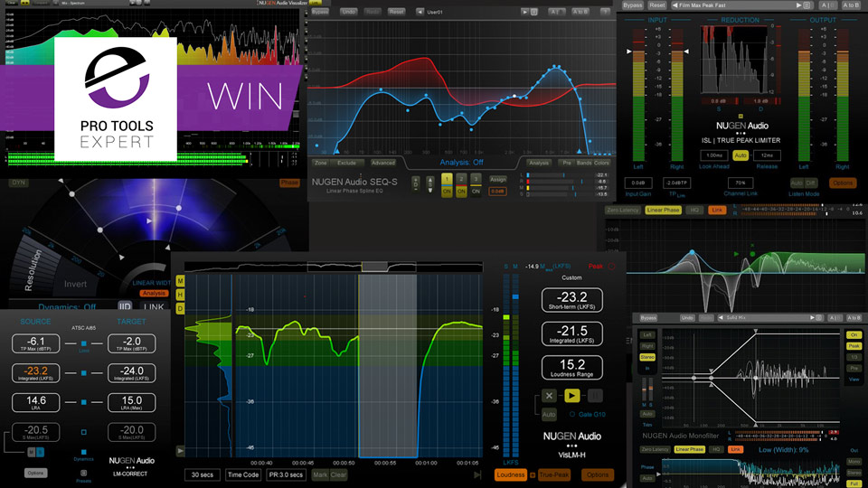Select the Gate G10 radio option

coord(572,415)
